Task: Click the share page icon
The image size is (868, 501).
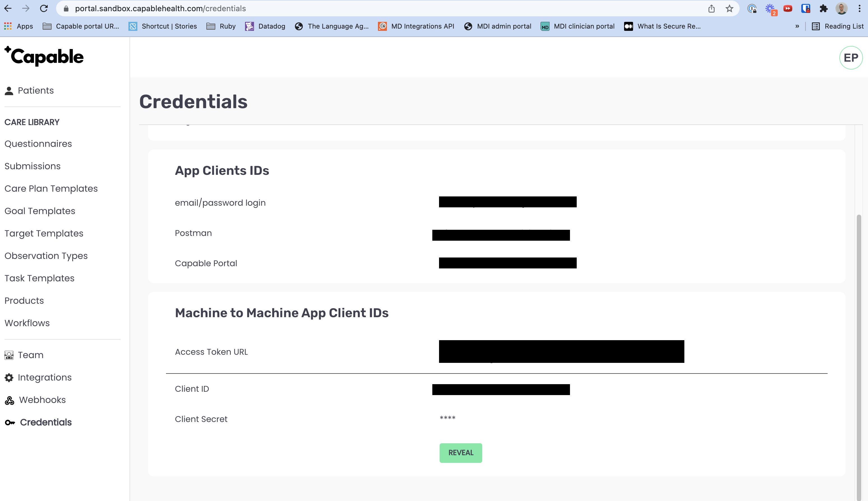Action: (711, 9)
